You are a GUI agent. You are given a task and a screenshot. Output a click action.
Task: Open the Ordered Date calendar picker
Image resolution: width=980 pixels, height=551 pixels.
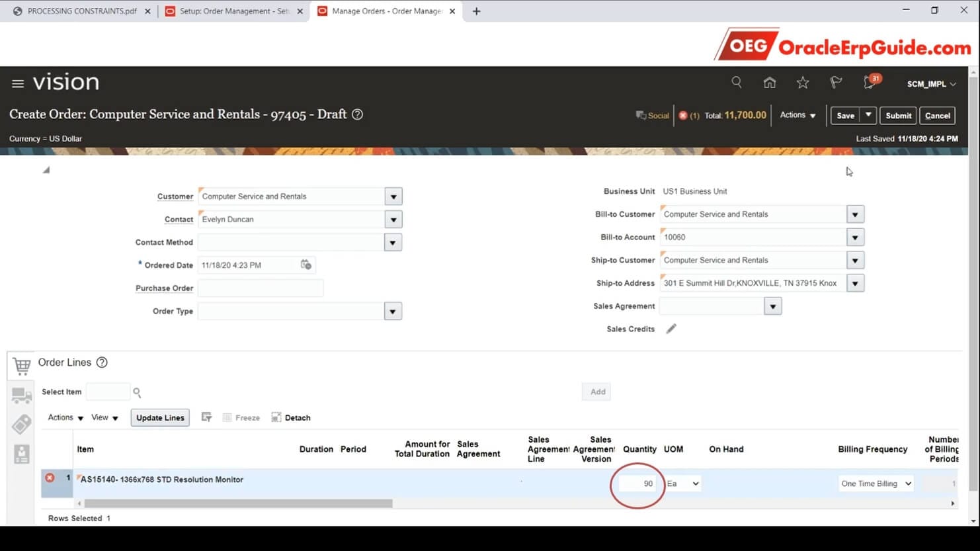pyautogui.click(x=306, y=265)
